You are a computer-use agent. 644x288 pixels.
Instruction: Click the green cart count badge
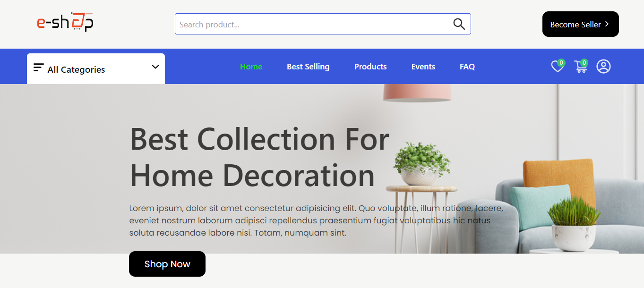click(x=584, y=62)
